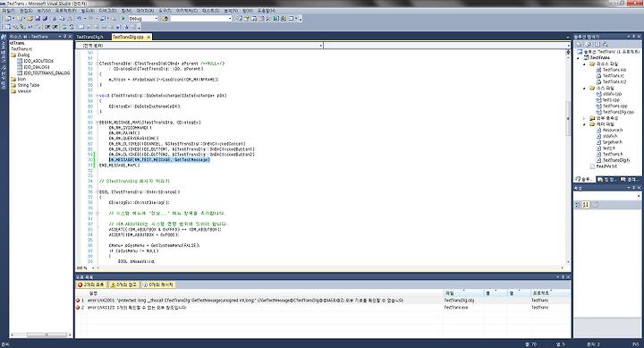Viewport: 644px width, 348px height.
Task: Toggle the messages filter button in the Error List
Action: tap(158, 284)
